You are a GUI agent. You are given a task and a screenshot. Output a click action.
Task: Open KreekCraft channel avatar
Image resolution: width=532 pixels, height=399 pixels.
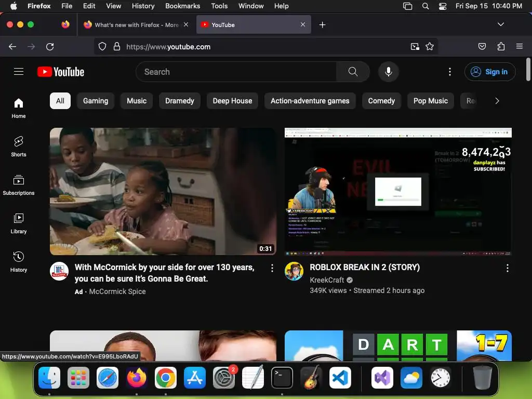(x=294, y=271)
